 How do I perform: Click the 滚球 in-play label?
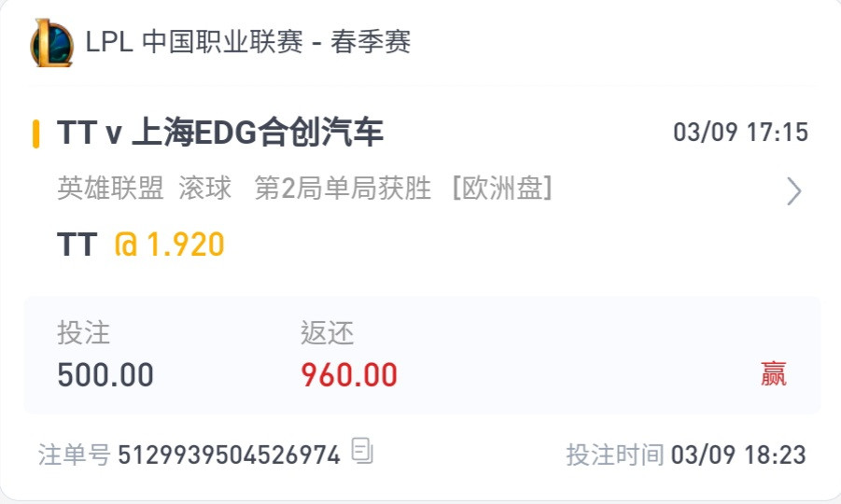click(x=204, y=189)
